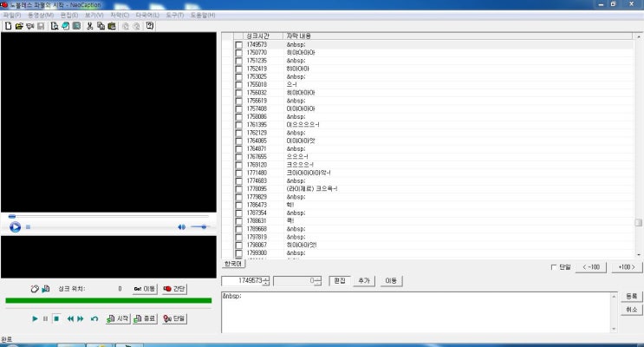Click the document-arrow icon beside sync position
The image size is (644, 347).
pos(46,289)
